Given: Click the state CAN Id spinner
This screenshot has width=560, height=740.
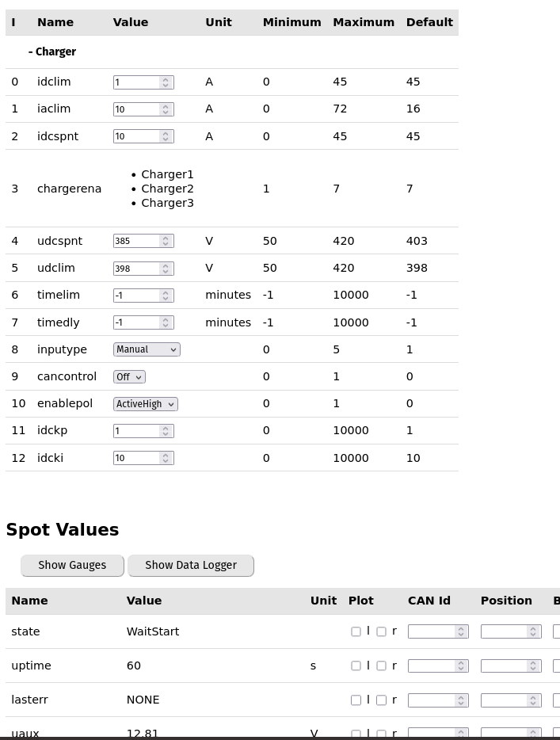Looking at the screenshot, I should click(x=460, y=631).
